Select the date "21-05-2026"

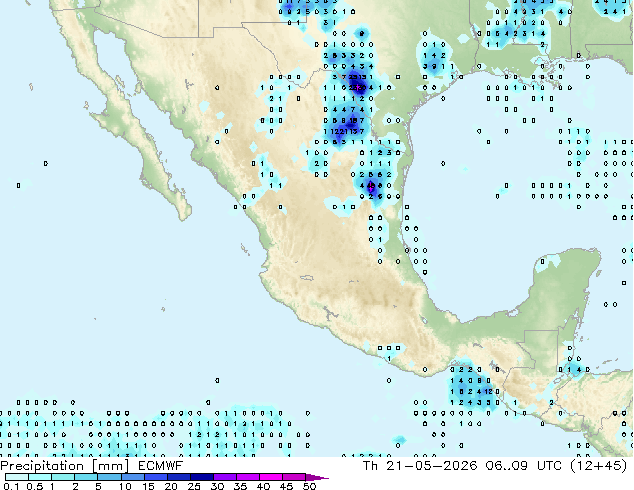431,466
